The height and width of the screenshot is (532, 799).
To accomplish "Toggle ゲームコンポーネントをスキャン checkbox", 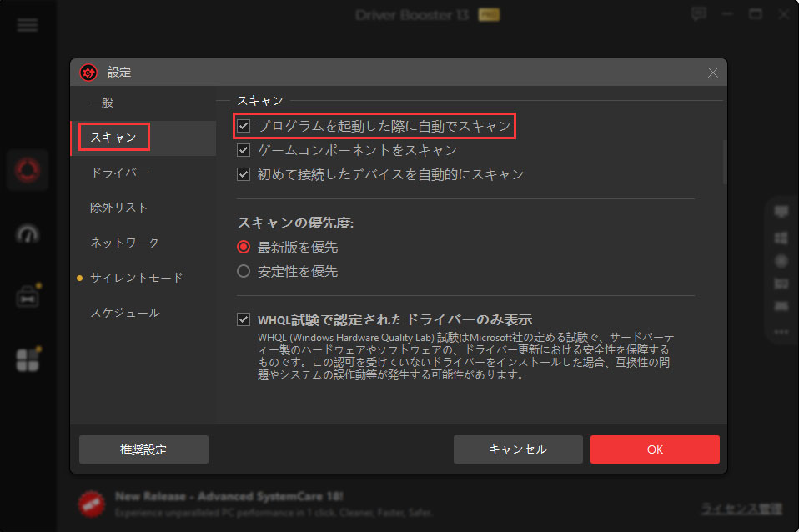I will click(x=244, y=150).
